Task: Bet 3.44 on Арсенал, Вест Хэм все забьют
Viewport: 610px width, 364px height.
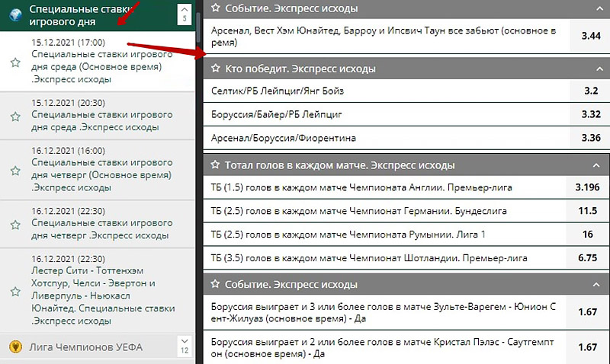Action: pyautogui.click(x=590, y=36)
